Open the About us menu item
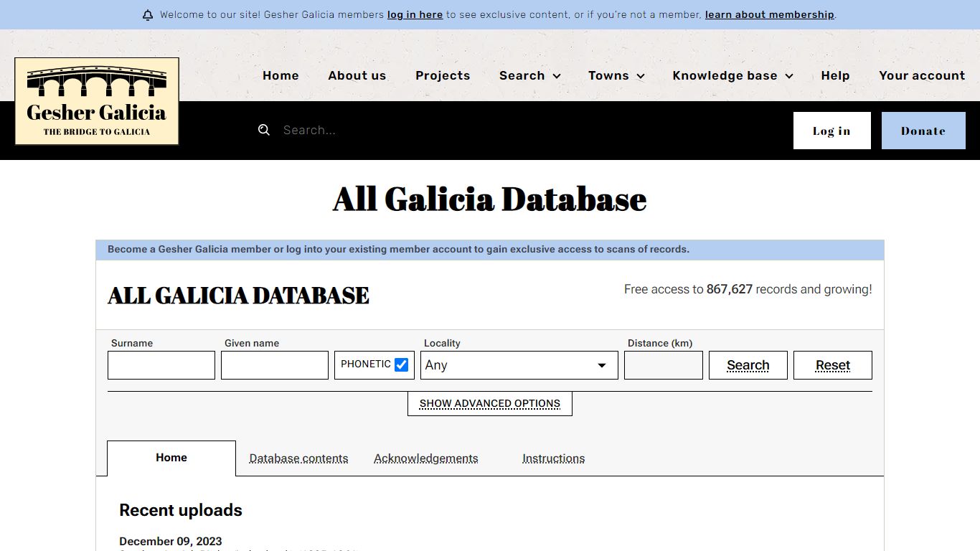980x551 pixels. (x=357, y=75)
